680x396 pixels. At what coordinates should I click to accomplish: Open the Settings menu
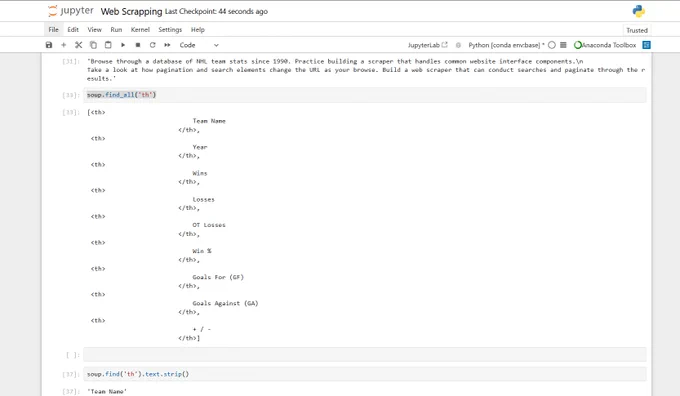[x=170, y=29]
